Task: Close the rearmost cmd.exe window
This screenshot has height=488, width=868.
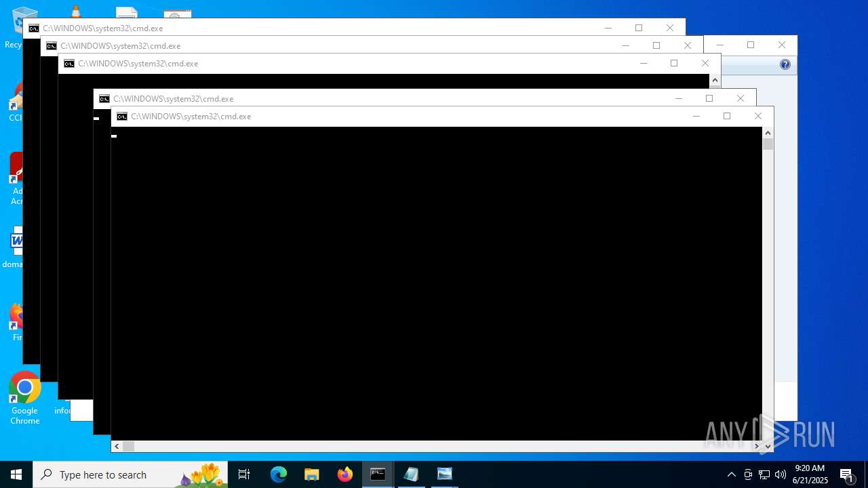Action: click(670, 28)
